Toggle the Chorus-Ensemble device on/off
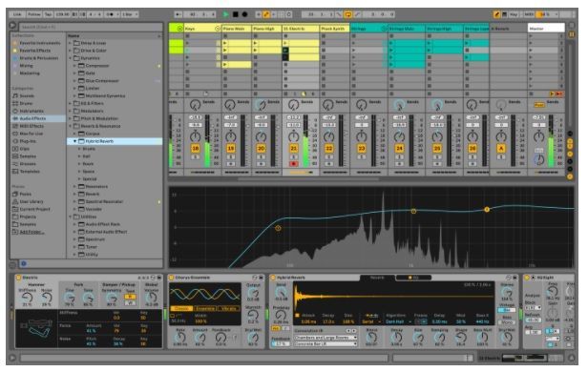588x372 pixels. [172, 278]
